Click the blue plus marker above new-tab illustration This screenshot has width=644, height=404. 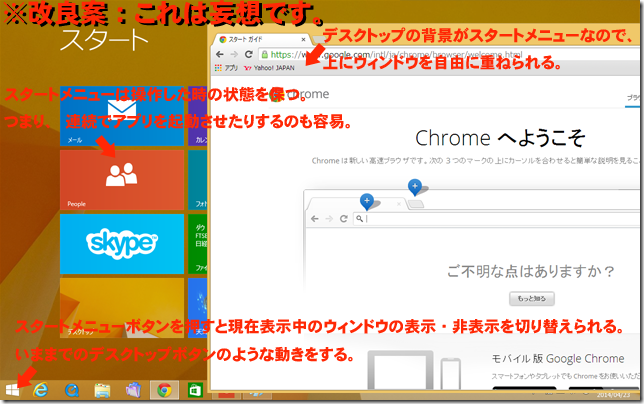point(415,187)
